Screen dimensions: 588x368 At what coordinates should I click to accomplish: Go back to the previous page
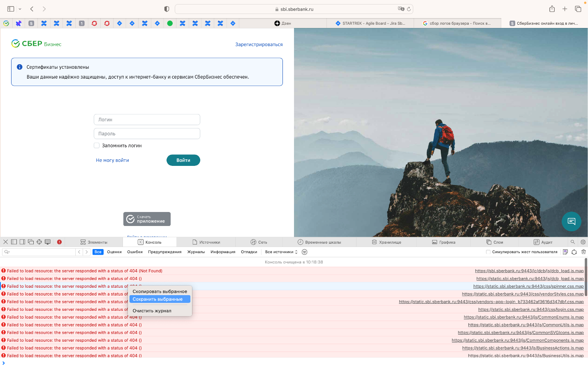click(x=32, y=9)
